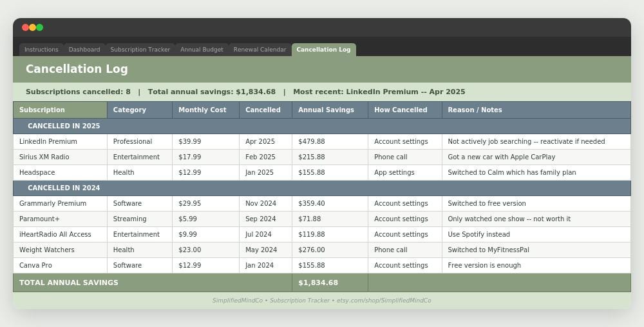Click the App settings cancellation method cell
Screen dimensions: 644x327
click(405, 173)
